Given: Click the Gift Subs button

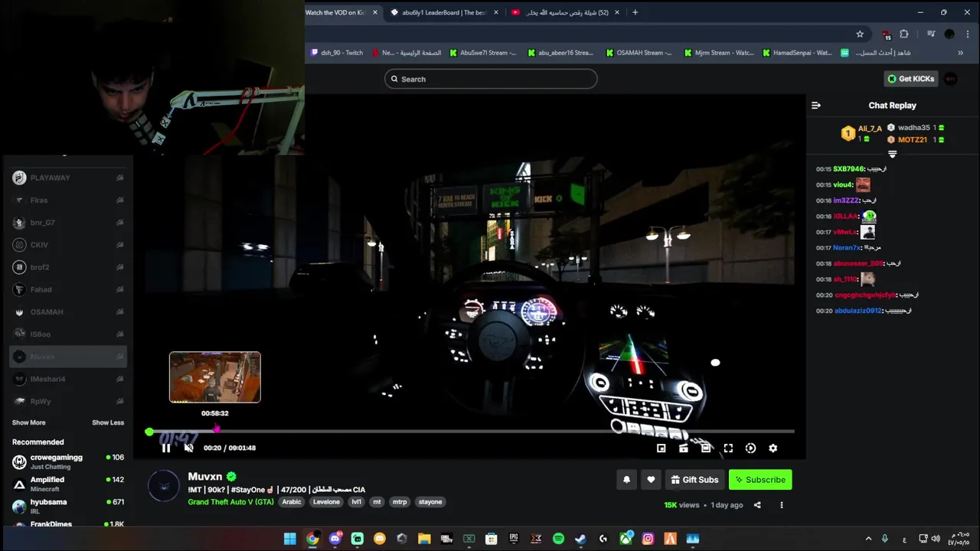Looking at the screenshot, I should click(694, 480).
